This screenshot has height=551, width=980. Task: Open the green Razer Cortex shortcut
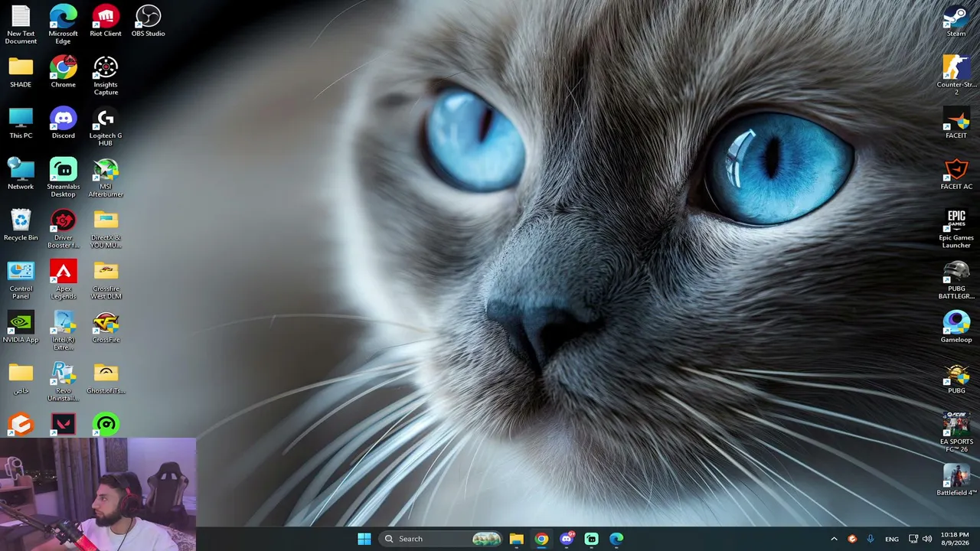106,424
